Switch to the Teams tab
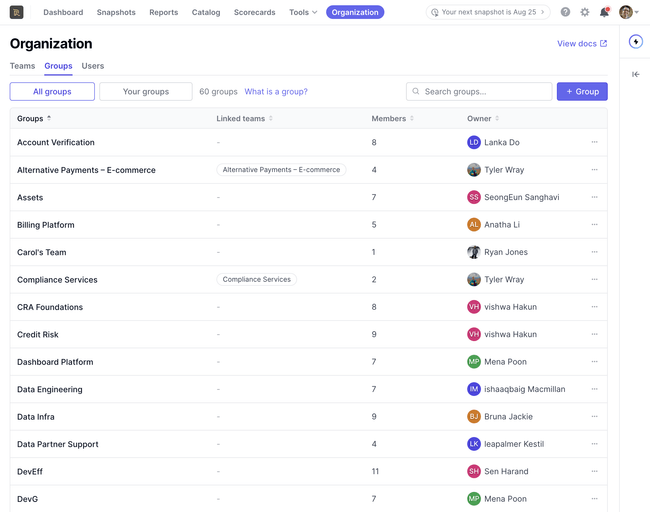The image size is (650, 512). click(x=22, y=66)
